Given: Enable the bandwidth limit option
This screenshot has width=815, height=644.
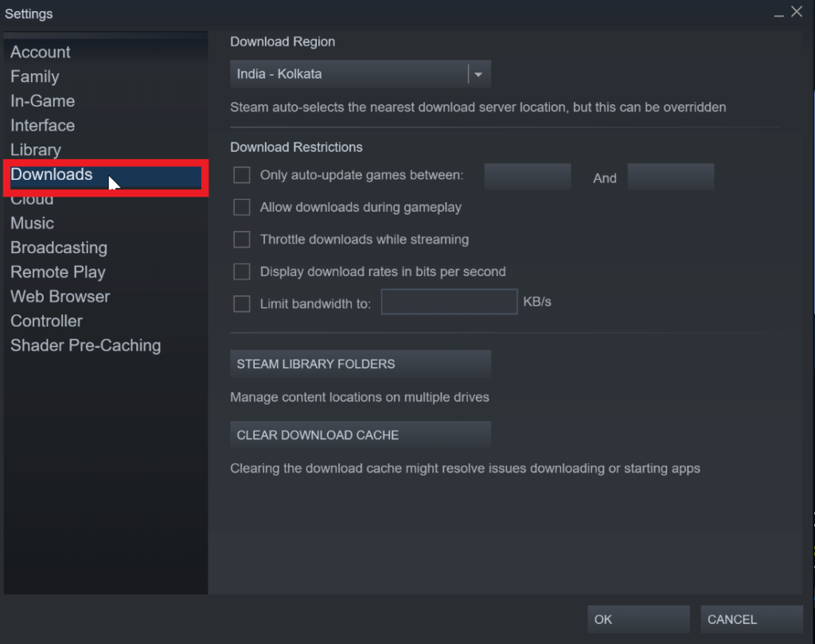Looking at the screenshot, I should [241, 303].
